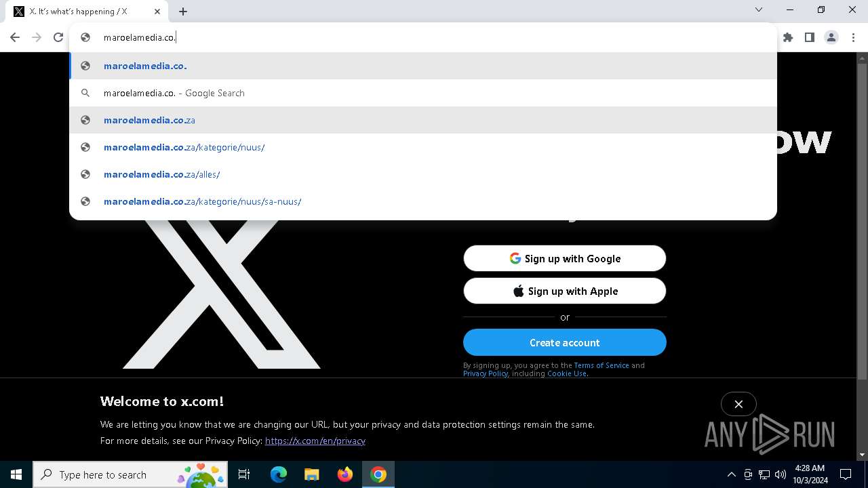Image resolution: width=868 pixels, height=488 pixels.
Task: Pick the maroelamedia.co.za/alles/ suggestion
Action: [423, 174]
